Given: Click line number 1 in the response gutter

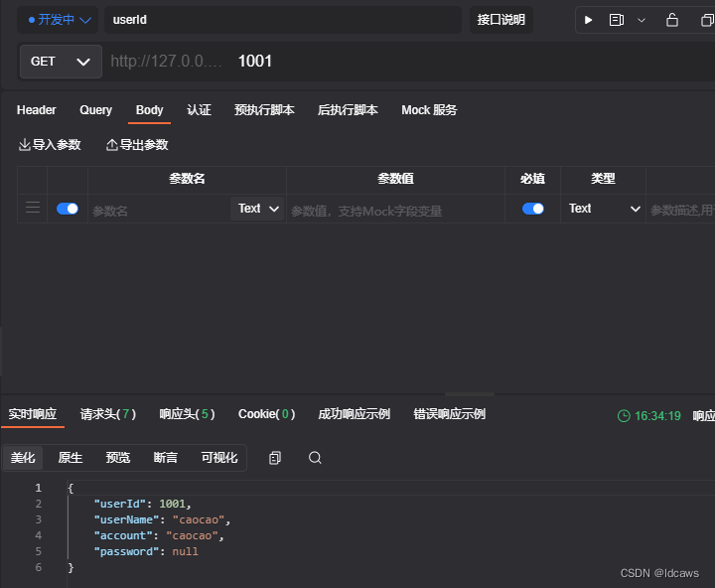Looking at the screenshot, I should tap(39, 488).
